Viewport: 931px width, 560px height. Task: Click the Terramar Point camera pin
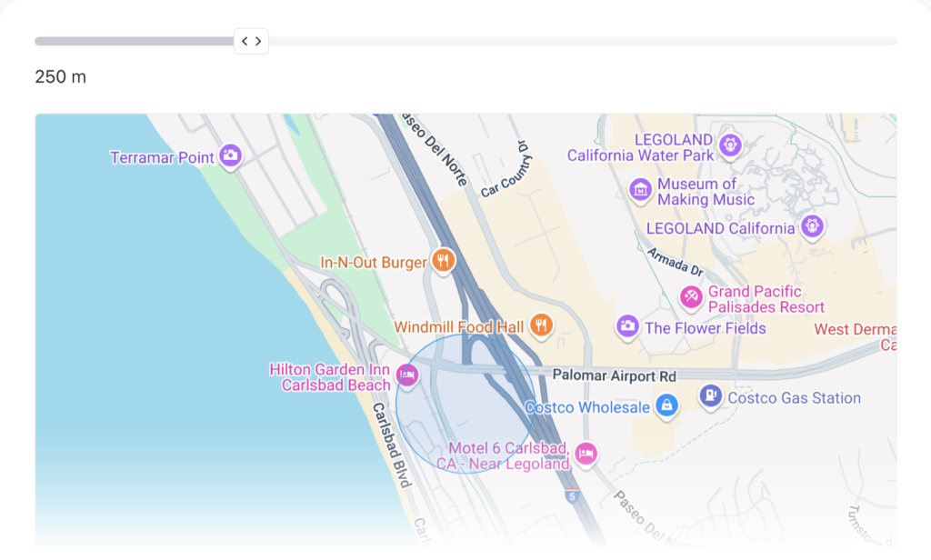[231, 156]
